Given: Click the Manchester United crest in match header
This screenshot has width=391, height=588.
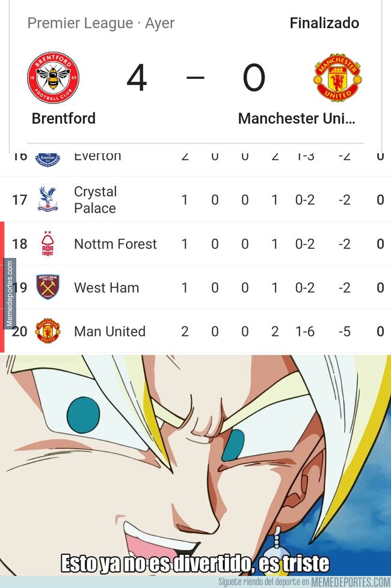Looking at the screenshot, I should (337, 78).
